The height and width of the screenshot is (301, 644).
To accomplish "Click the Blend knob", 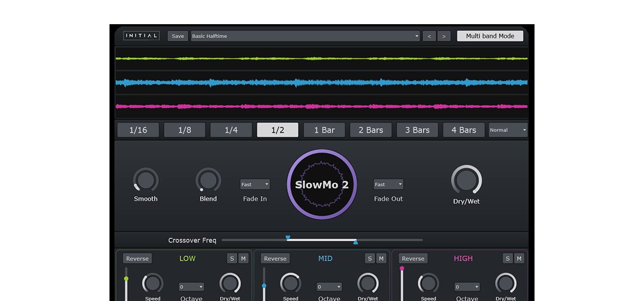I will [x=208, y=180].
